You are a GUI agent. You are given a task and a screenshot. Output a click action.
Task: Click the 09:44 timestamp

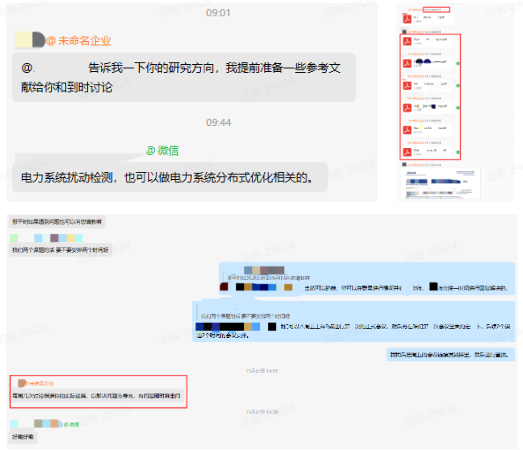(218, 122)
